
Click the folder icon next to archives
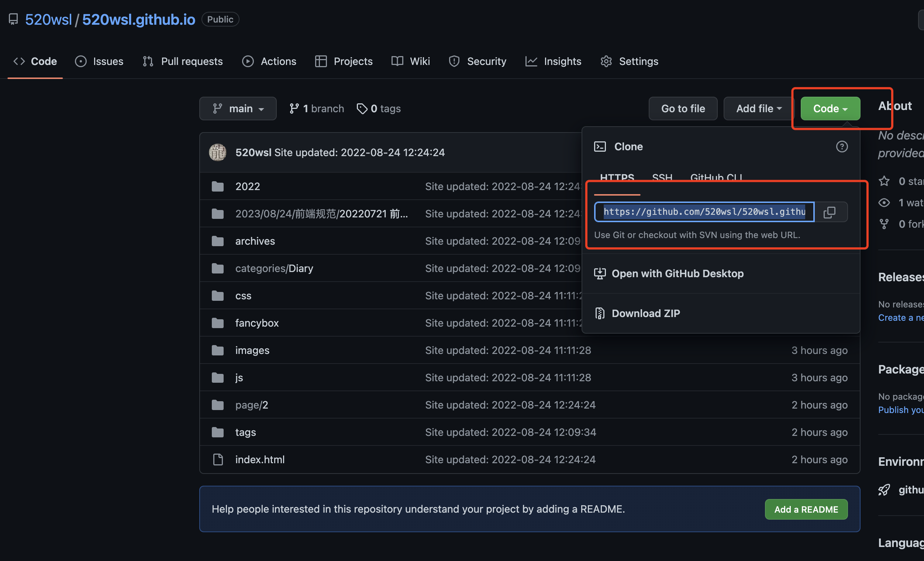217,241
